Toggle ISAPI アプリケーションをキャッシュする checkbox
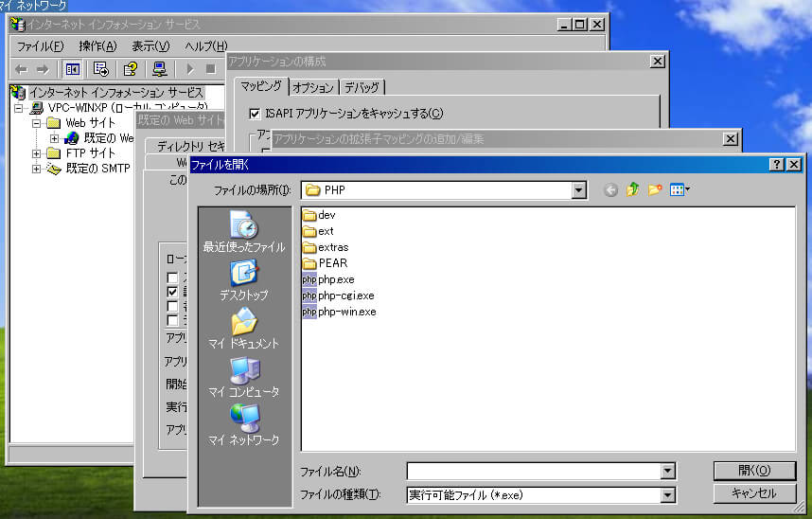Screen dimensions: 812x519 [255, 114]
